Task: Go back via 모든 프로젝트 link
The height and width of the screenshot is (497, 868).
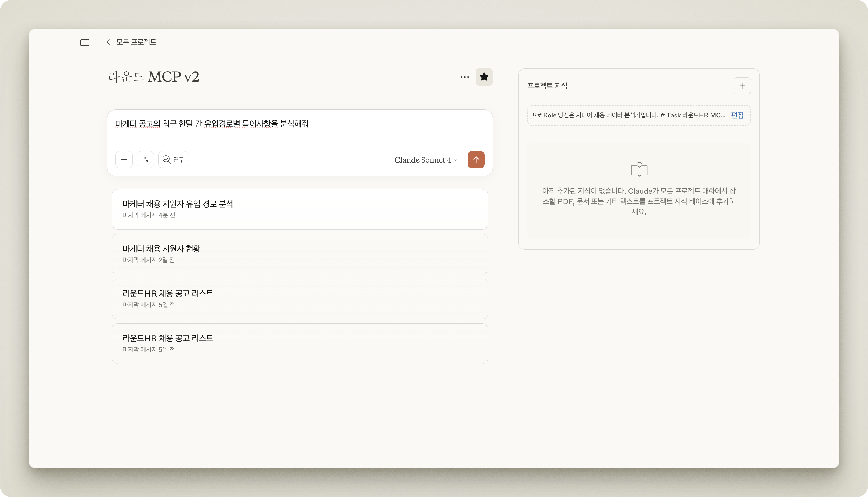Action: click(x=136, y=42)
